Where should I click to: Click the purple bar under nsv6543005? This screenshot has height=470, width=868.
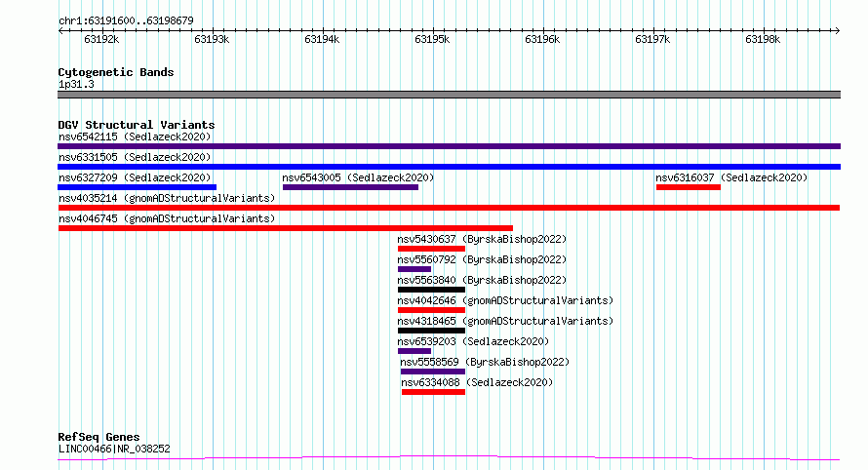350,187
